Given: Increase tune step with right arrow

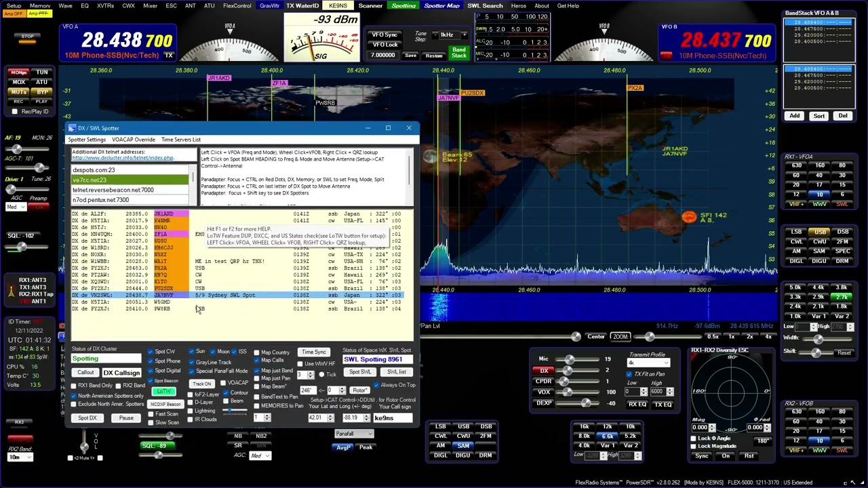Looking at the screenshot, I should pos(464,35).
